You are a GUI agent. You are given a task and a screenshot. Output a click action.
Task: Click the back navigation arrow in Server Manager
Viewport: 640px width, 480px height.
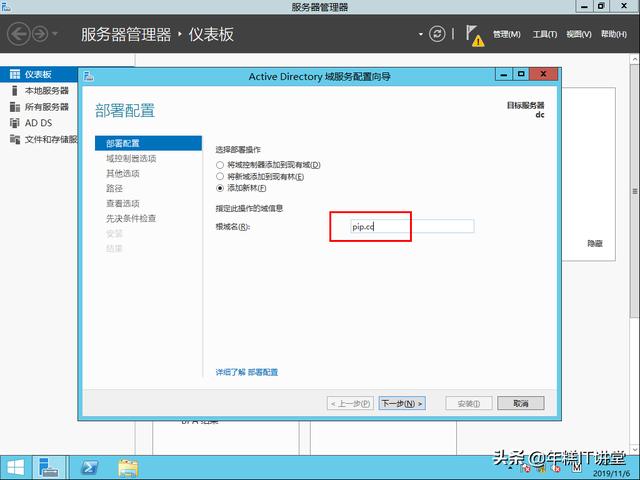[x=19, y=34]
